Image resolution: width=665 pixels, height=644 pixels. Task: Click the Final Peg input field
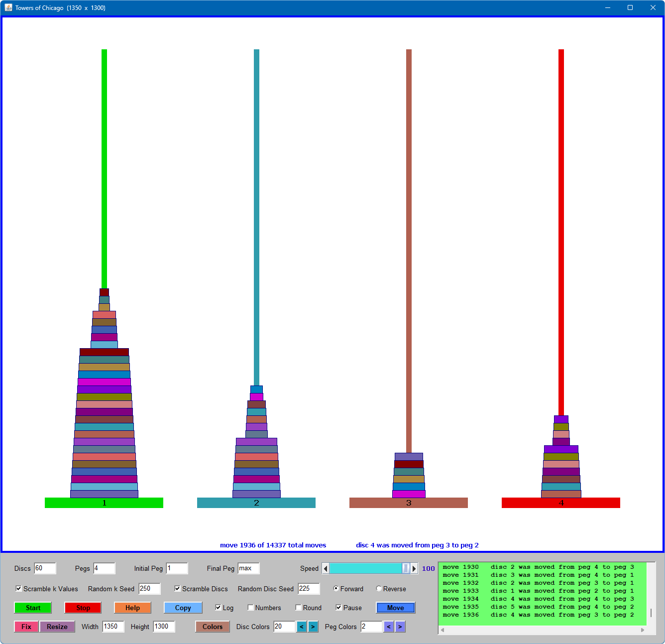pyautogui.click(x=248, y=568)
